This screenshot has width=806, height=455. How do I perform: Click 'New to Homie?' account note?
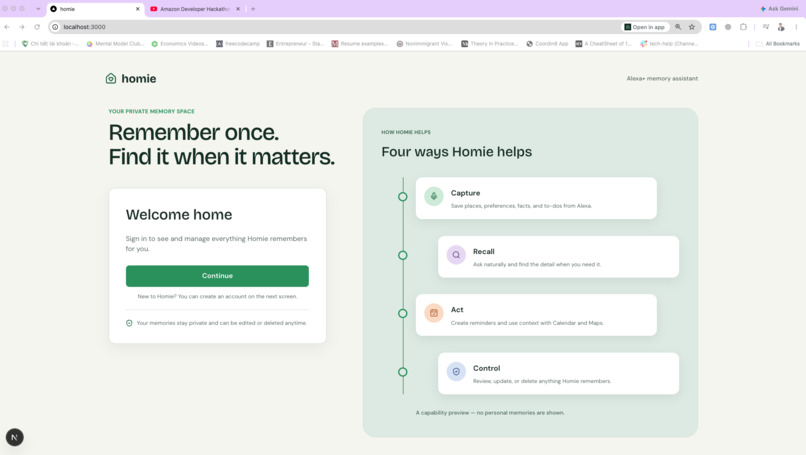[217, 296]
